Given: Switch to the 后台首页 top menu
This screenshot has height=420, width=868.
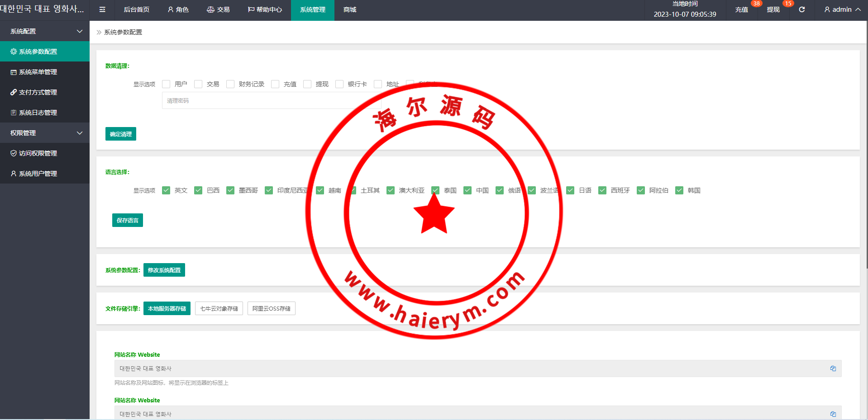Looking at the screenshot, I should [136, 9].
